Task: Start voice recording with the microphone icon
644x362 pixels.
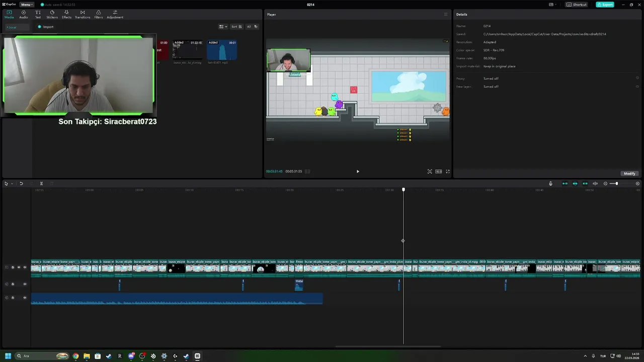Action: (550, 184)
